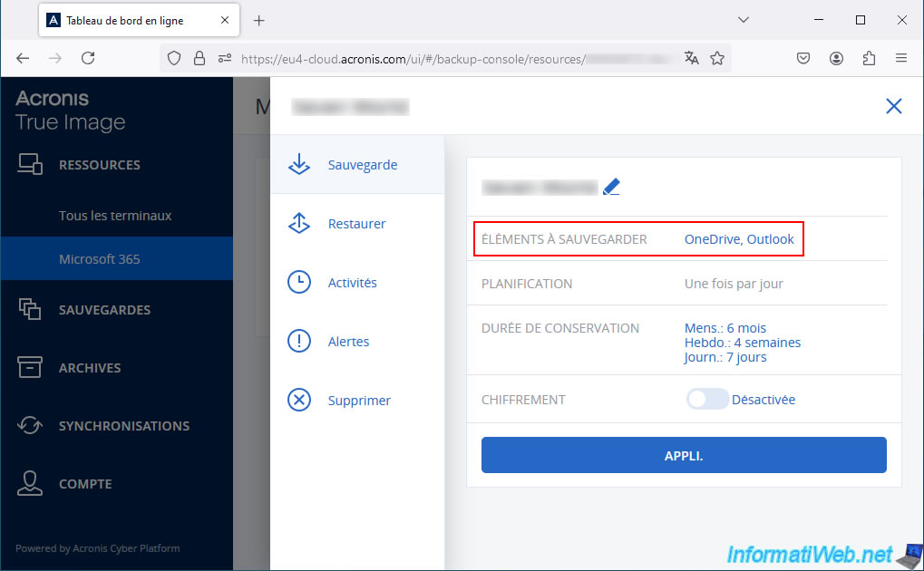Click the Restaurer upload arrow icon
Screen dimensions: 924x571
[298, 223]
